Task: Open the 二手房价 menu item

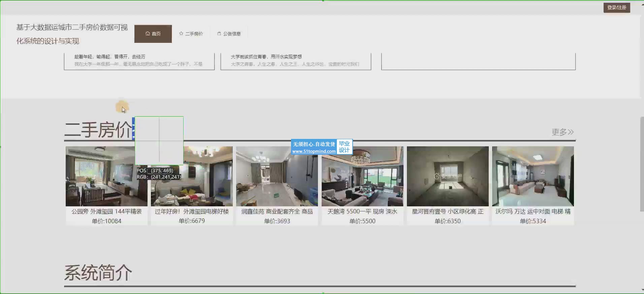Action: pyautogui.click(x=191, y=34)
